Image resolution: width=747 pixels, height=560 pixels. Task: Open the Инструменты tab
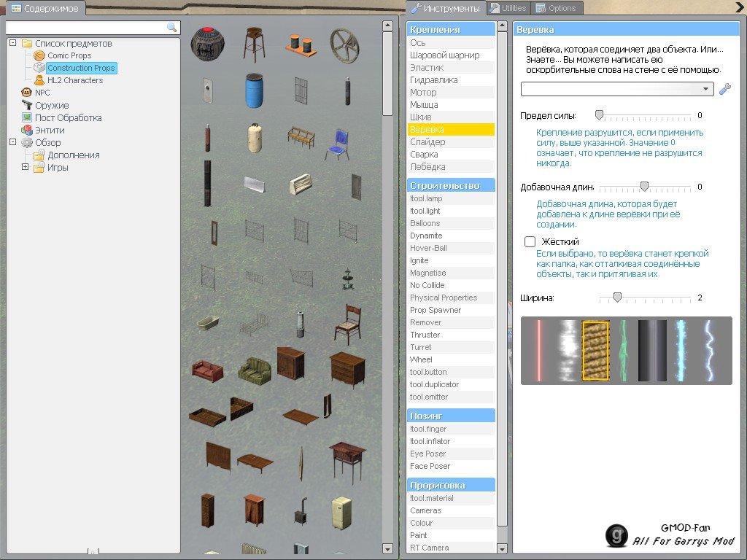[446, 8]
